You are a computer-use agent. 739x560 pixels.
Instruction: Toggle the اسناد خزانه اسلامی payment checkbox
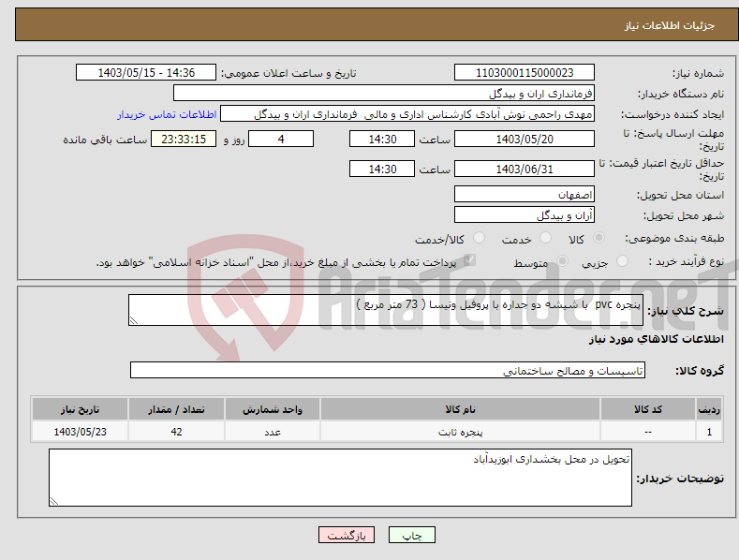tap(469, 260)
